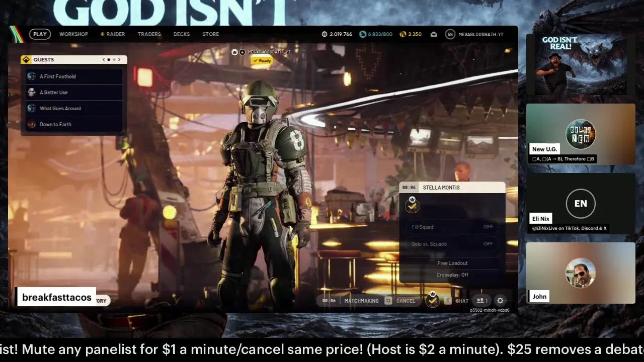Click the plus icon beside player nameplate
This screenshot has height=362, width=644.
(x=242, y=52)
